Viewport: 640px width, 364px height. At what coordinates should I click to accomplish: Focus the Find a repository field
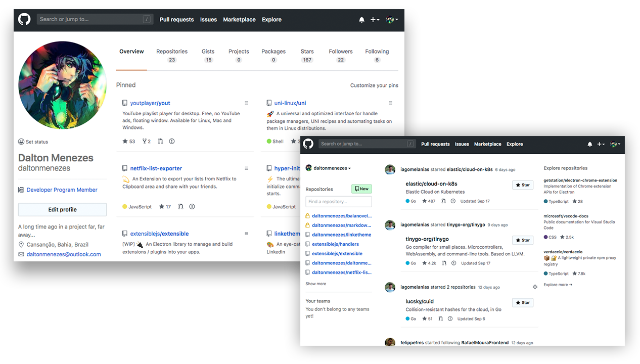pos(338,201)
